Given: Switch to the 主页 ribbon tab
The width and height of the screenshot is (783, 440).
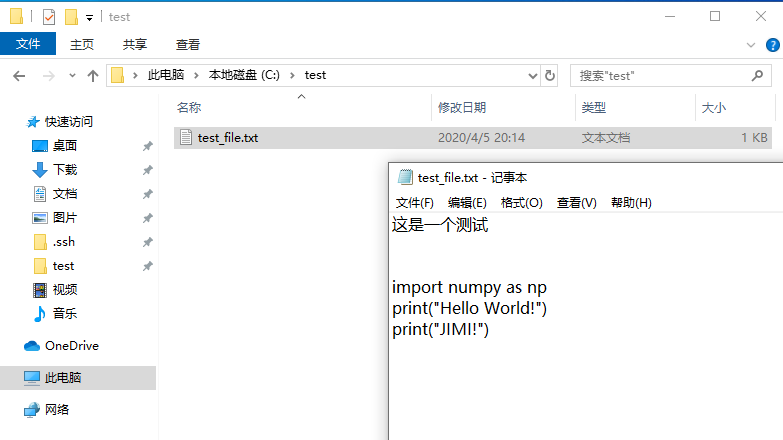Looking at the screenshot, I should (x=82, y=44).
